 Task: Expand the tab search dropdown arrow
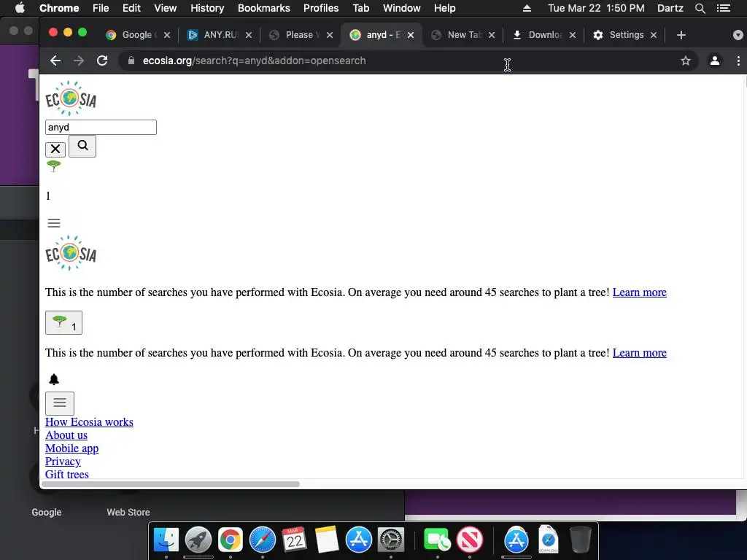pyautogui.click(x=738, y=35)
